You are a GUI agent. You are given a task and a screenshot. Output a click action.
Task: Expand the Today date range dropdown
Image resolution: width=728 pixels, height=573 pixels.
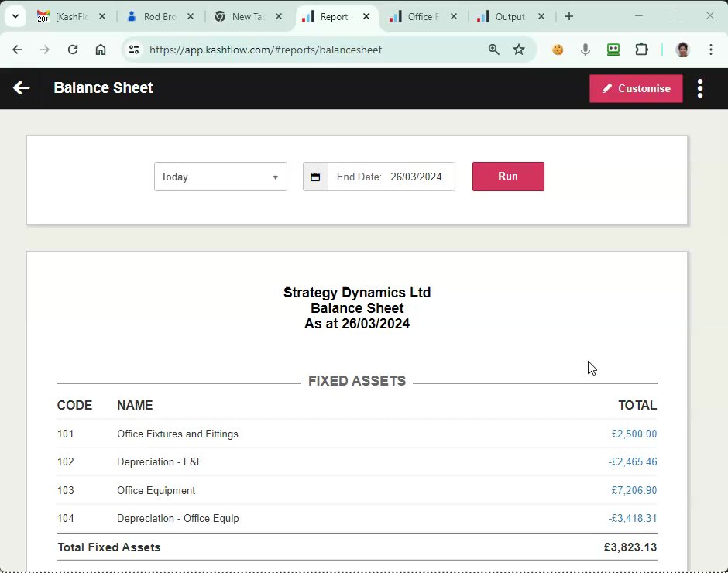tap(220, 177)
